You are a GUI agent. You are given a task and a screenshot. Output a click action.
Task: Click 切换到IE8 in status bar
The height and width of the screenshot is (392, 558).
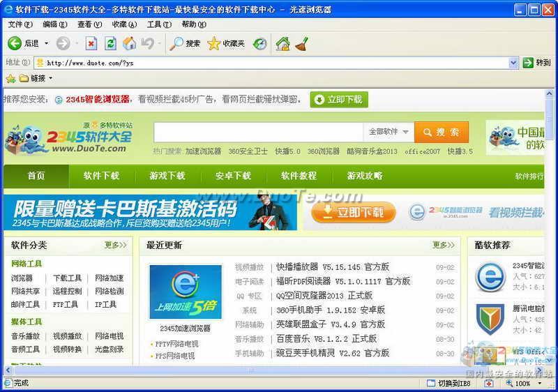tap(448, 383)
